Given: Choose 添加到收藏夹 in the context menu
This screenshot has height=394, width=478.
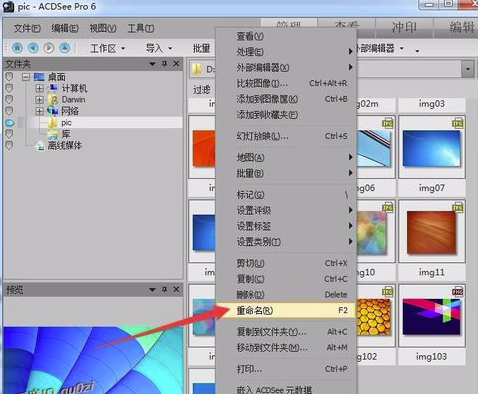Looking at the screenshot, I should [x=286, y=115].
